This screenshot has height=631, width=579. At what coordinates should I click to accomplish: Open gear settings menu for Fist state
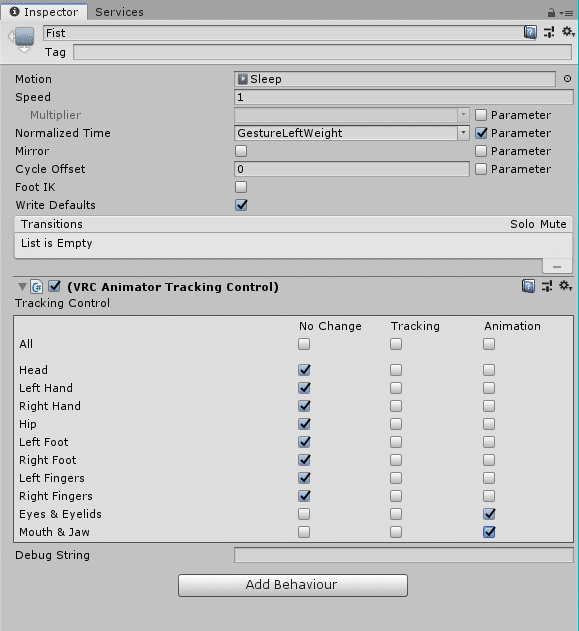[568, 31]
